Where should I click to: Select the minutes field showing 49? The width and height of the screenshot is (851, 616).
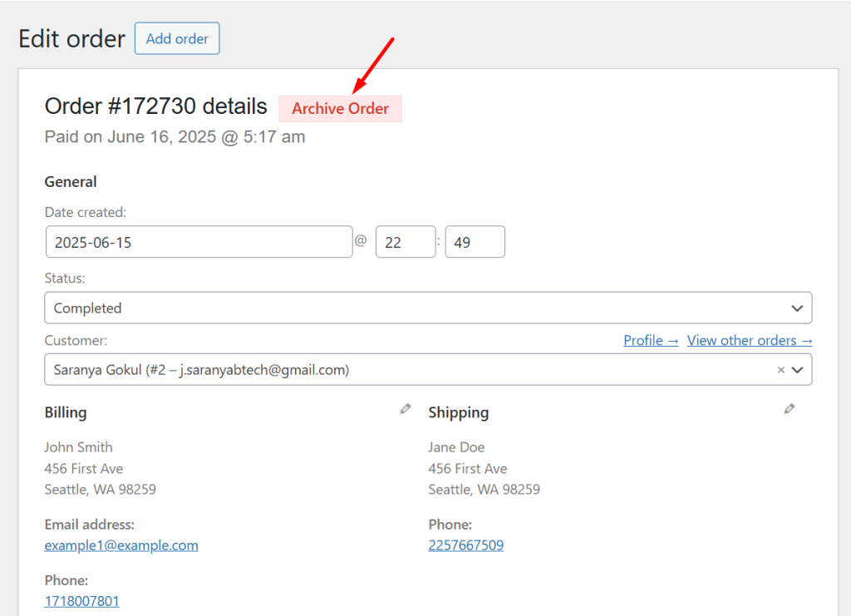[475, 241]
